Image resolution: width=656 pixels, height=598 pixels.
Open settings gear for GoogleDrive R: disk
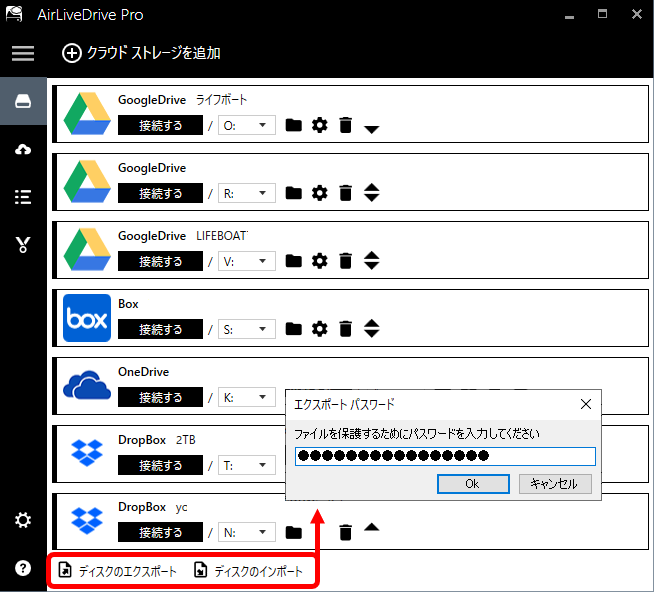click(320, 193)
